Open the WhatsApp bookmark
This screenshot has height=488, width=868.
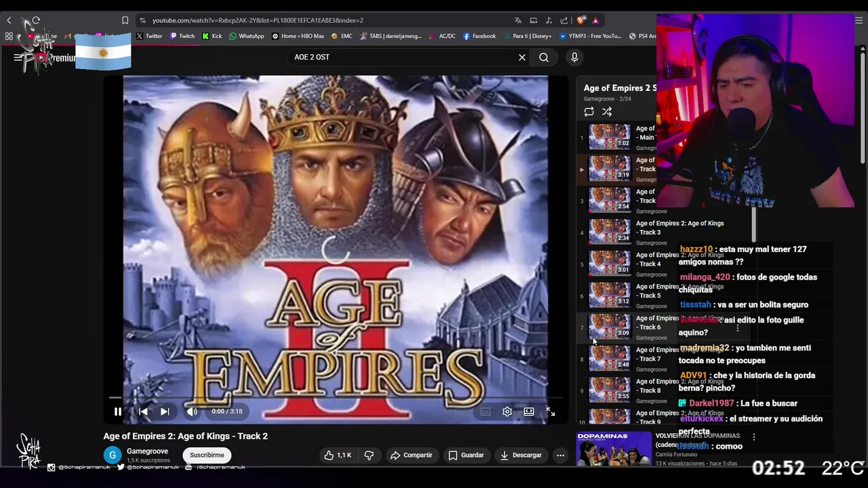pyautogui.click(x=247, y=36)
